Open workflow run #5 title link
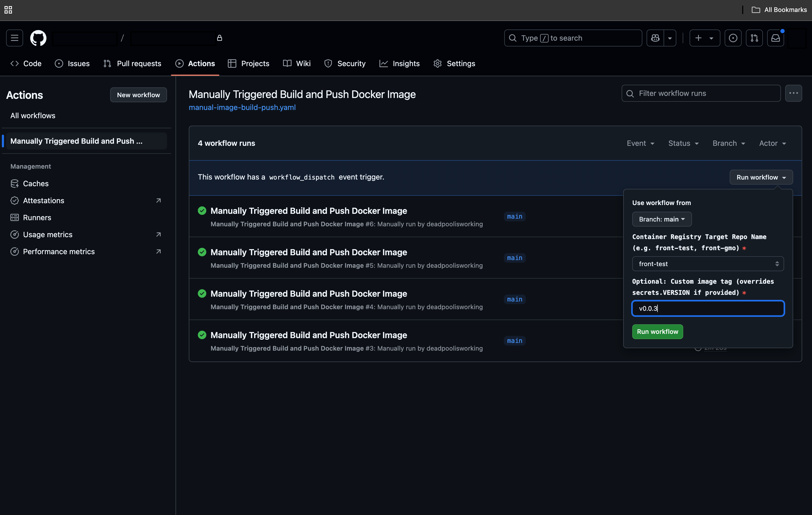812x515 pixels. (x=309, y=252)
